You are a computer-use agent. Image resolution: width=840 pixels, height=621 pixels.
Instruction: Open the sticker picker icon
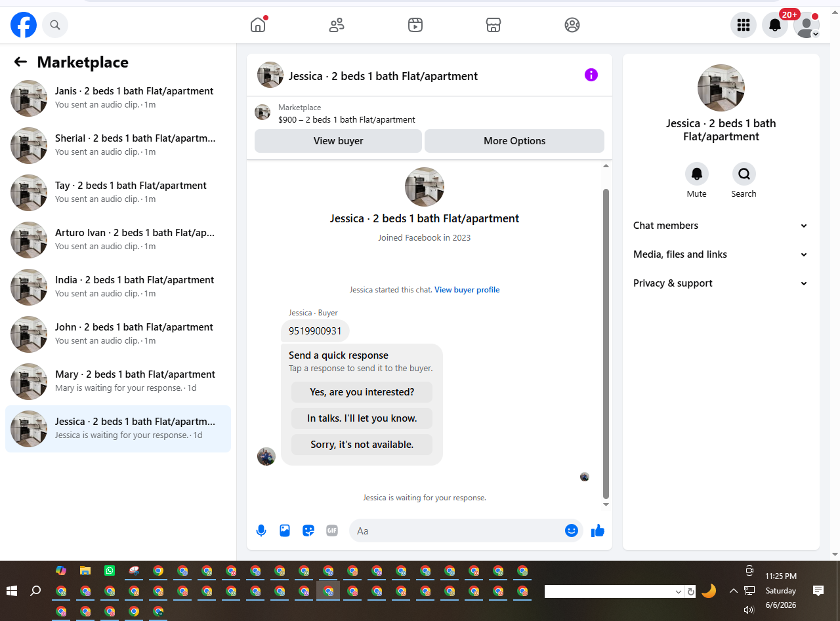pos(308,531)
